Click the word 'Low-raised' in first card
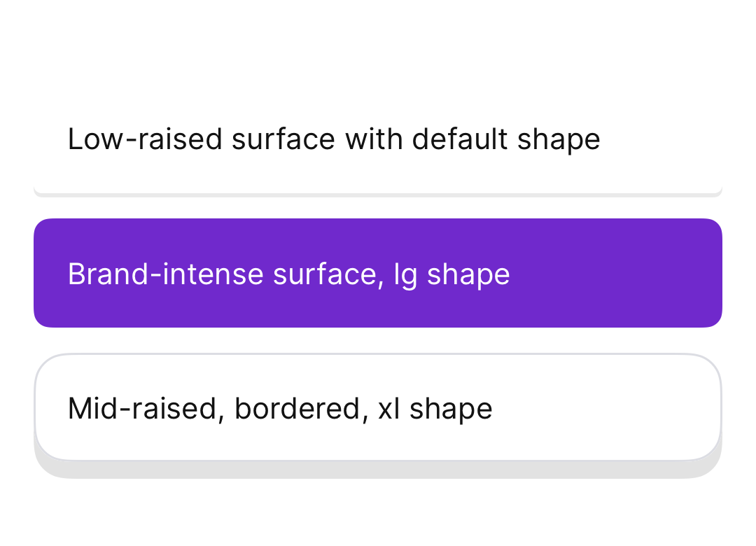 (x=145, y=139)
